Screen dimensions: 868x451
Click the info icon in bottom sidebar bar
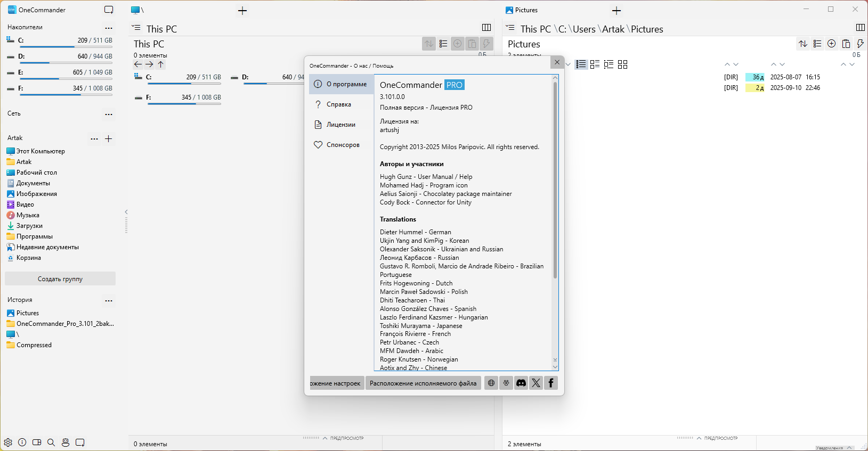[x=22, y=442]
